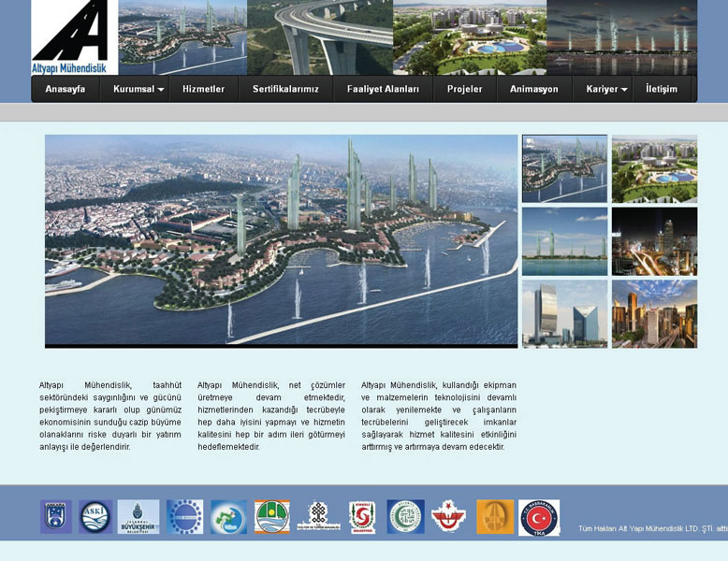Image resolution: width=728 pixels, height=561 pixels.
Task: Select the green tree and water logo
Action: point(272,516)
